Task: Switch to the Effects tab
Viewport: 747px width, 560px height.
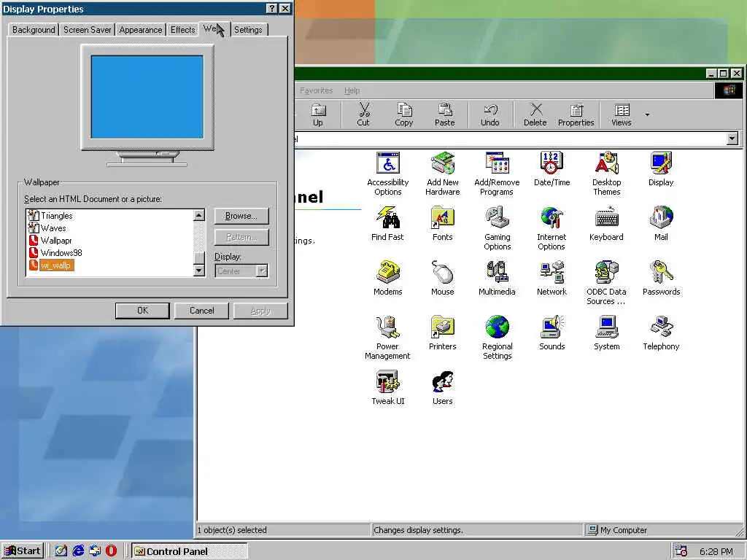Action: point(183,29)
